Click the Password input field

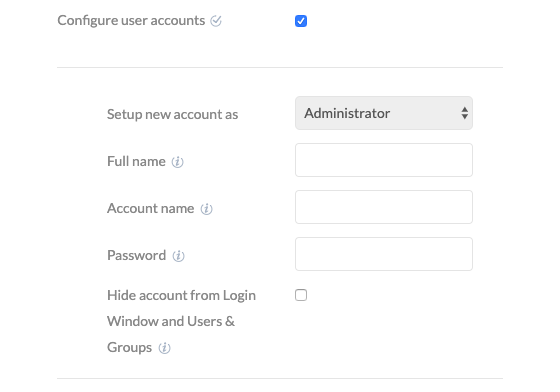coord(384,254)
